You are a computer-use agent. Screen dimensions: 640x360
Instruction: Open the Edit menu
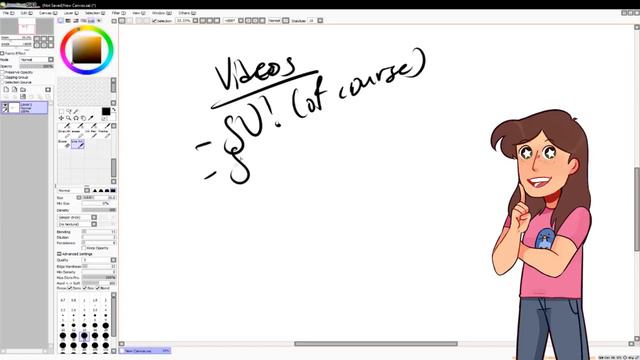pyautogui.click(x=26, y=13)
